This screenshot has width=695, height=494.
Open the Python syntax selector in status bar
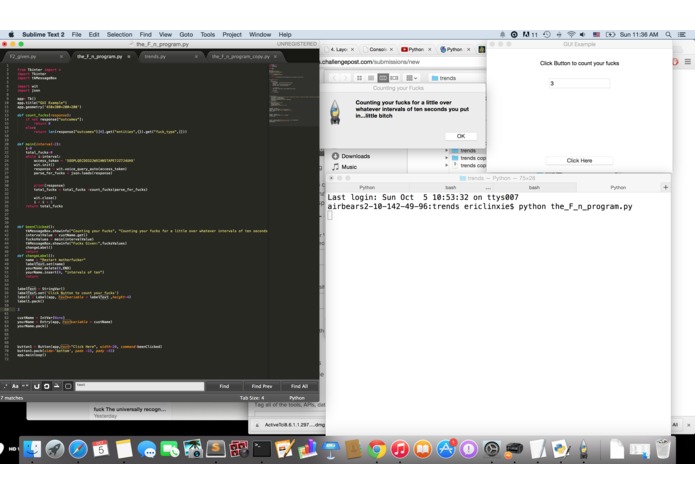click(297, 398)
